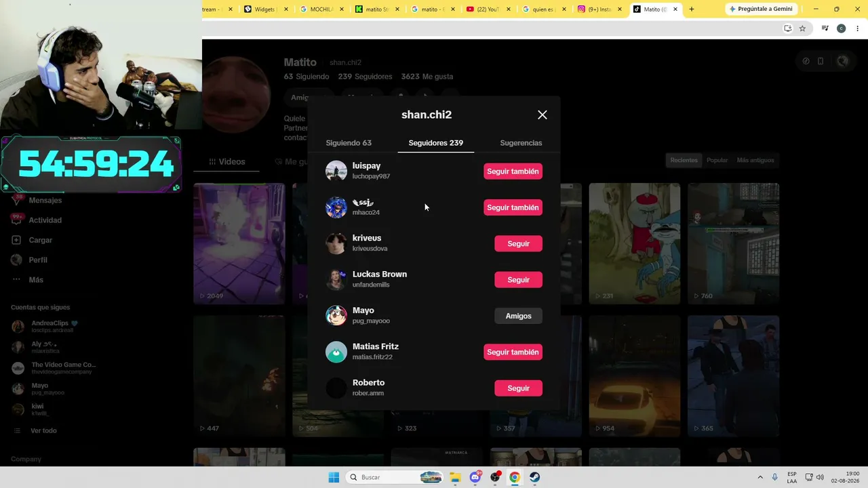Screen dimensions: 868x488
Task: Sort profile videos by Recientes
Action: [x=684, y=161]
